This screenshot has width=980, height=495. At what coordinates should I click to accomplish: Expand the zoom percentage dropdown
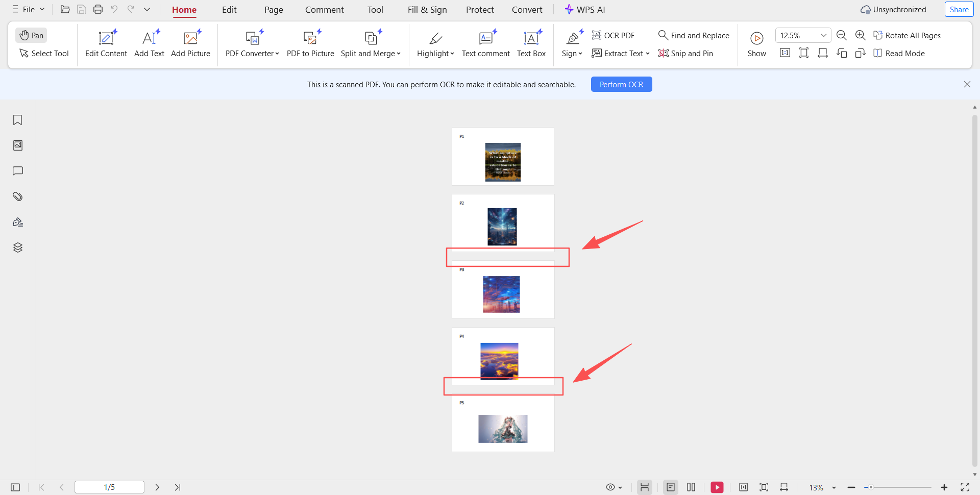pyautogui.click(x=823, y=35)
